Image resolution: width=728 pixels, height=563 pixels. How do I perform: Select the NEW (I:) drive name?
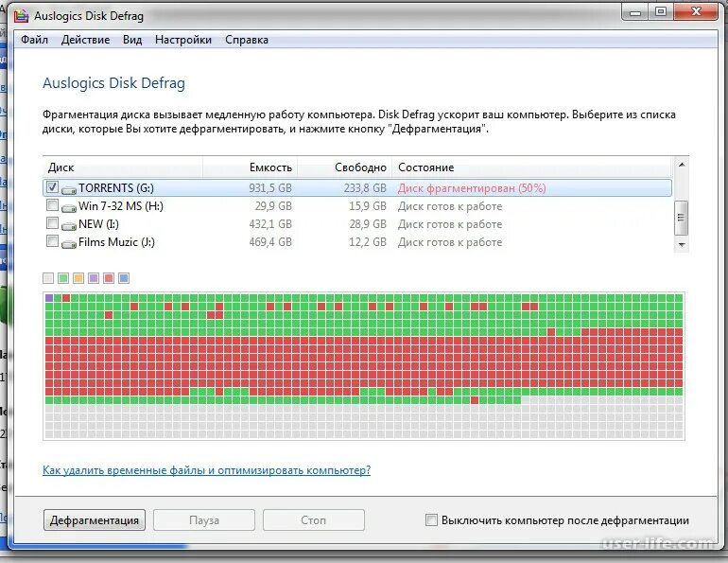[98, 224]
